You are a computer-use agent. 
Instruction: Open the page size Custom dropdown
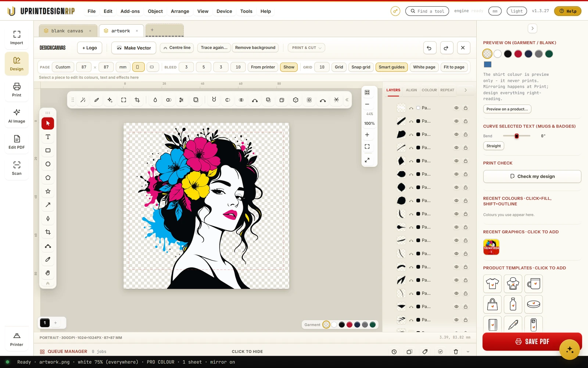(63, 67)
